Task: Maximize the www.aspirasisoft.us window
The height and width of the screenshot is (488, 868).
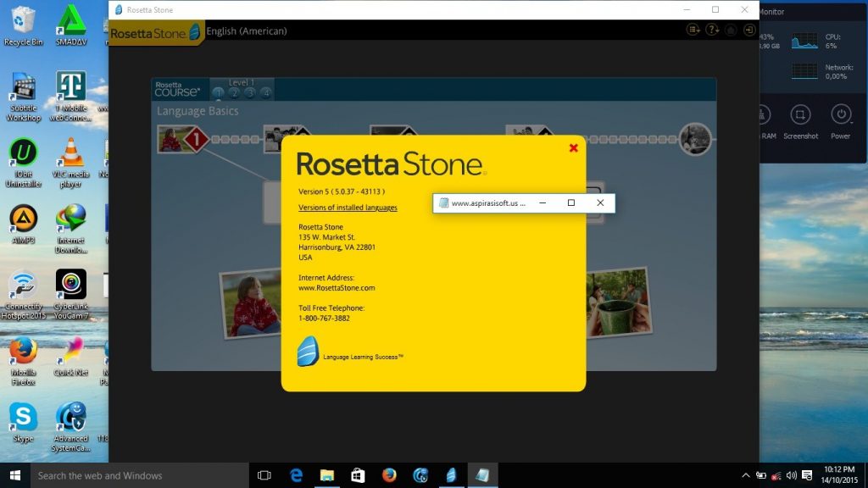Action: tap(571, 203)
